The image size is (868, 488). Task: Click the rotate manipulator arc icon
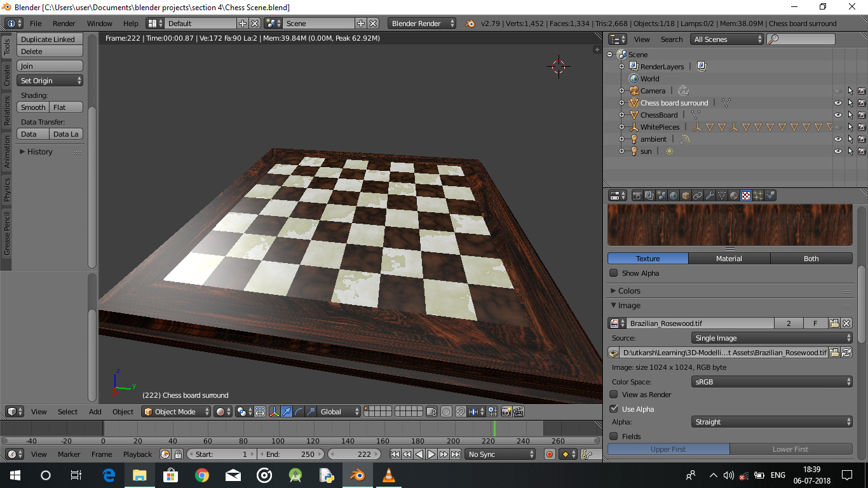pos(299,412)
